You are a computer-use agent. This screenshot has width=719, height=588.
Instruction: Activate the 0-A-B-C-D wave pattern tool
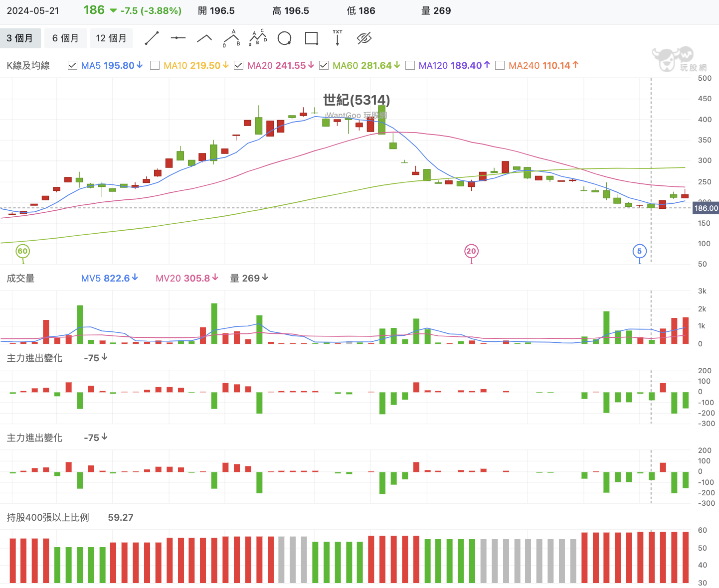(258, 38)
